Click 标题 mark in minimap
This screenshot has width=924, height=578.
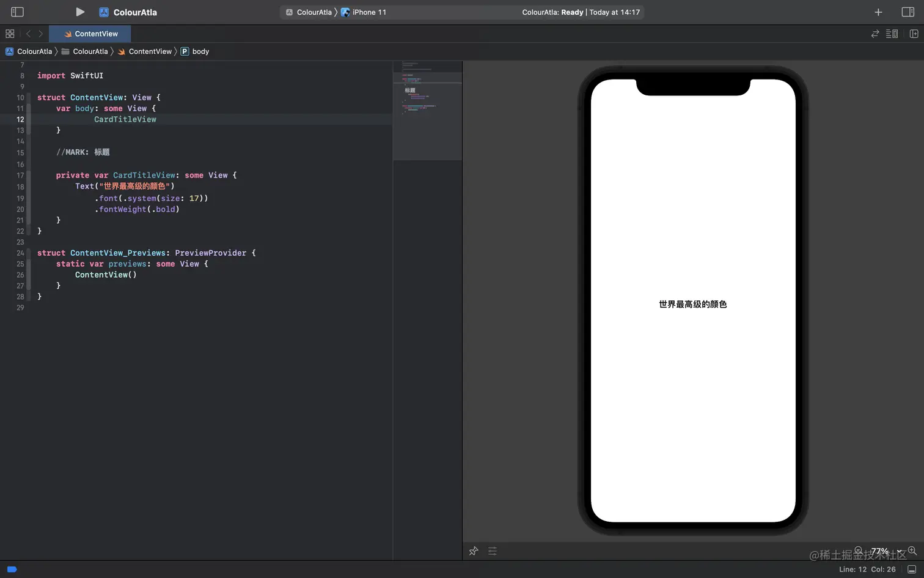[410, 90]
